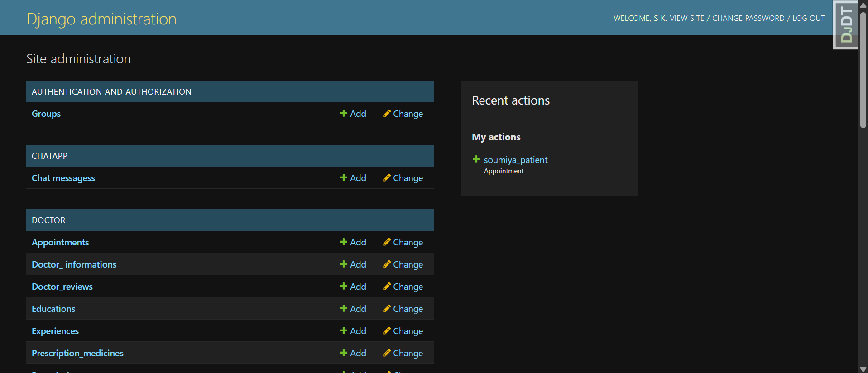Click the pencil icon for Doctor_reviews
Viewport: 868px width, 373px height.
[387, 286]
